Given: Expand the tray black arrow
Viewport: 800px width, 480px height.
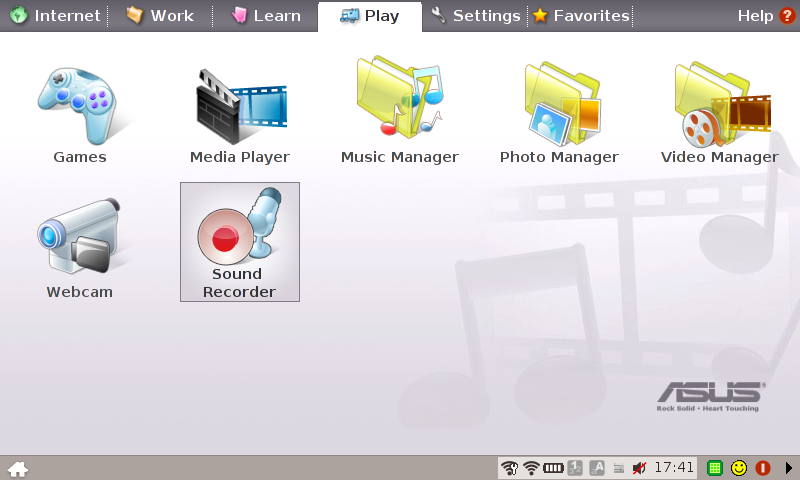Looking at the screenshot, I should pyautogui.click(x=788, y=468).
